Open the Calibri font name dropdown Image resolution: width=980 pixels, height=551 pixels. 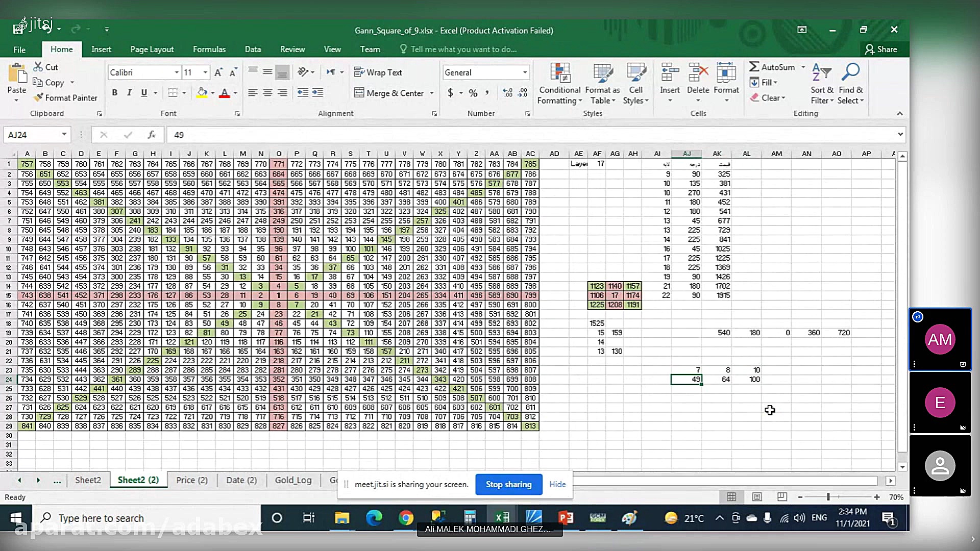177,72
